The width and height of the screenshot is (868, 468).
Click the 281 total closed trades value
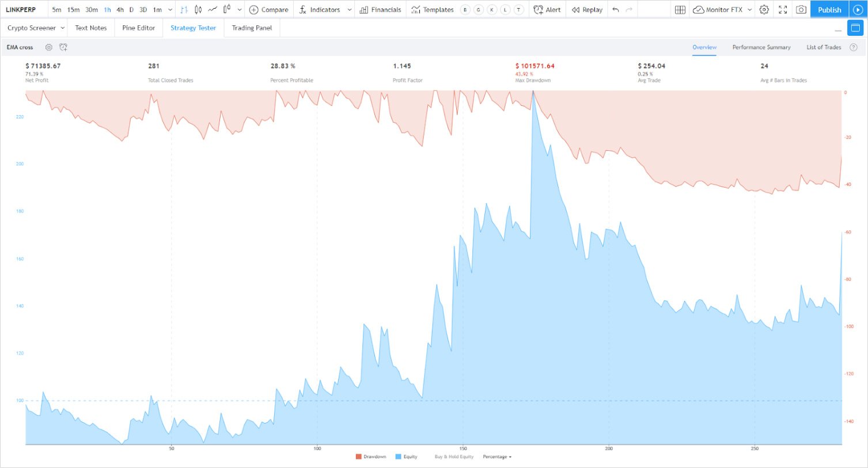[x=154, y=66]
